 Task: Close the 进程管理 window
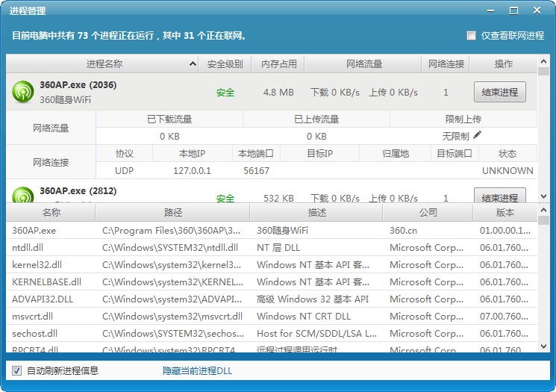[537, 10]
